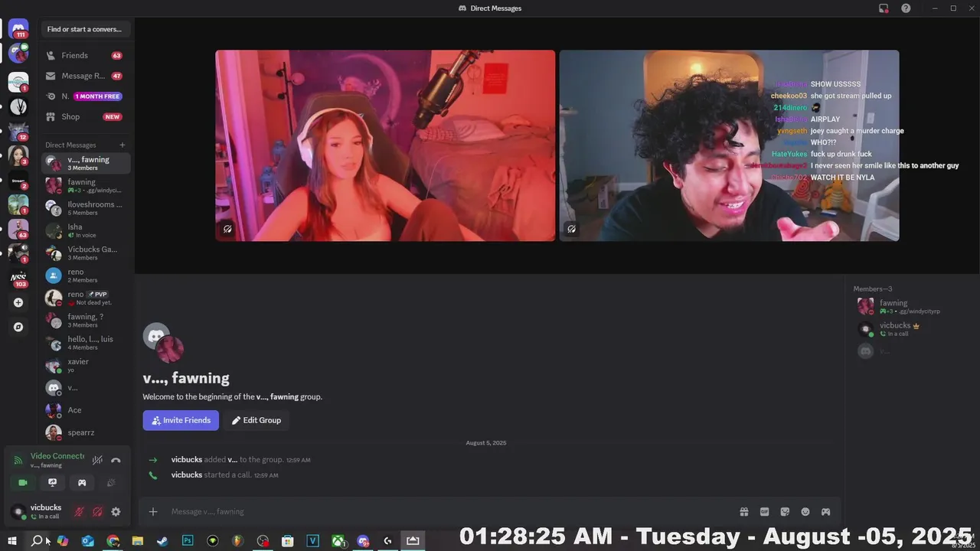Toggle noise suppression icon in voice panel
Screen dimensions: 980x551
[x=97, y=461]
